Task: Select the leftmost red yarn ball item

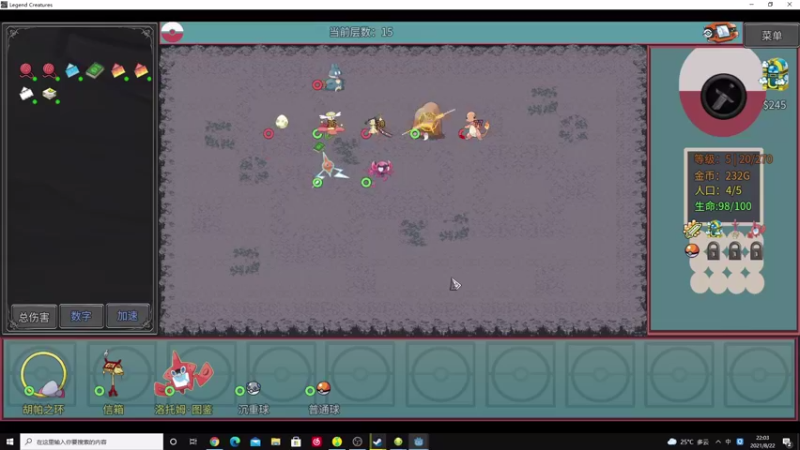Action: pyautogui.click(x=26, y=70)
